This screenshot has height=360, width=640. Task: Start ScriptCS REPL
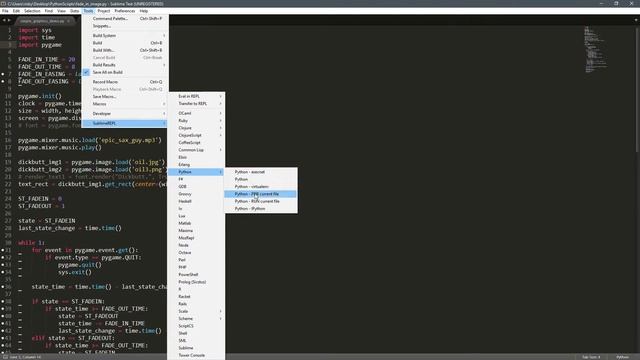tap(196, 326)
